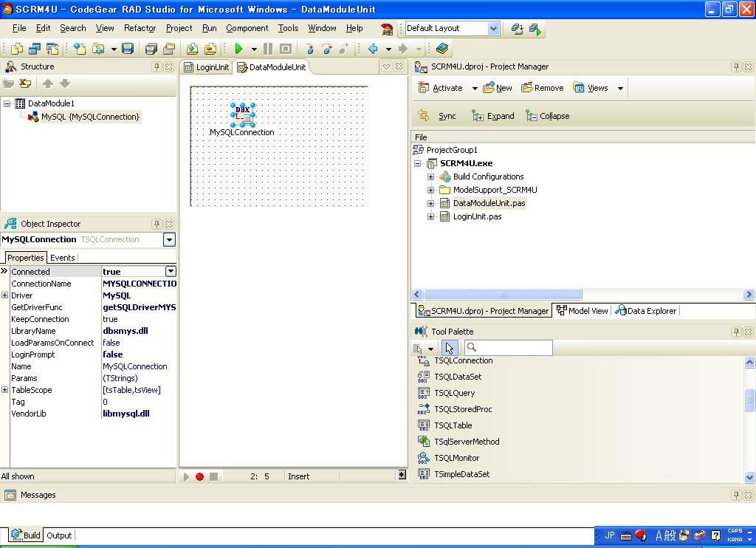Image resolution: width=756 pixels, height=548 pixels.
Task: Open the Component menu
Action: tap(247, 29)
